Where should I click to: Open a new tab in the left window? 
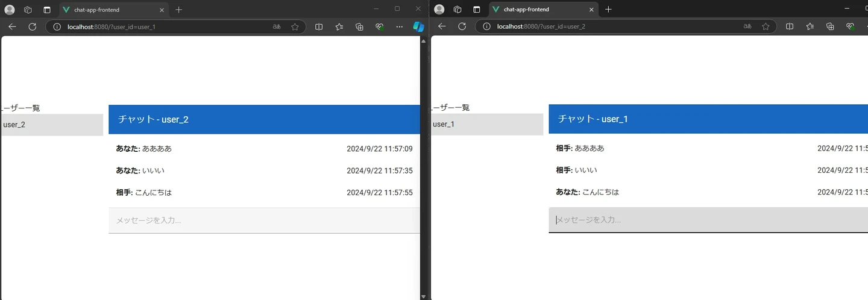pyautogui.click(x=178, y=10)
